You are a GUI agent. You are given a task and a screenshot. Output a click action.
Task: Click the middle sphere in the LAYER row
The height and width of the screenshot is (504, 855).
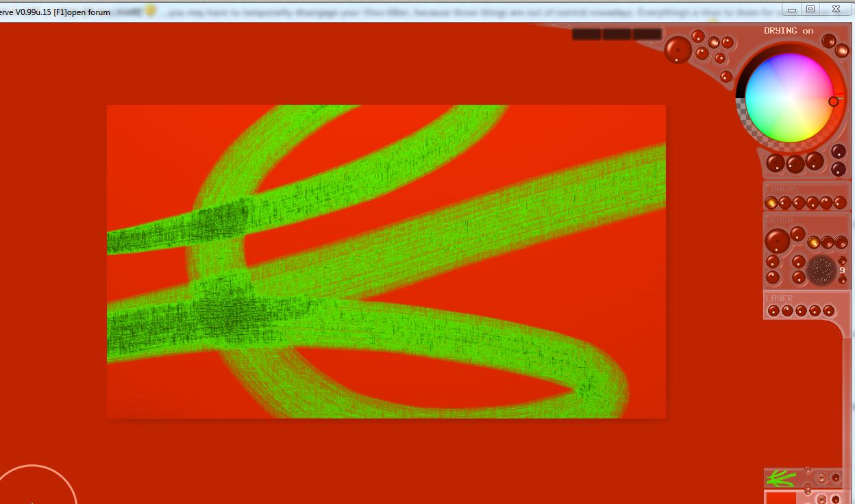coord(801,310)
